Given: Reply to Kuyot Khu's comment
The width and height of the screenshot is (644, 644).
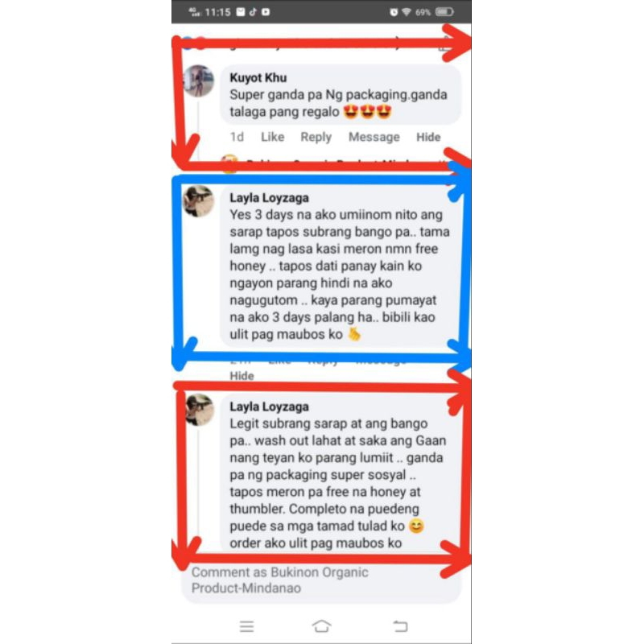Looking at the screenshot, I should click(316, 137).
